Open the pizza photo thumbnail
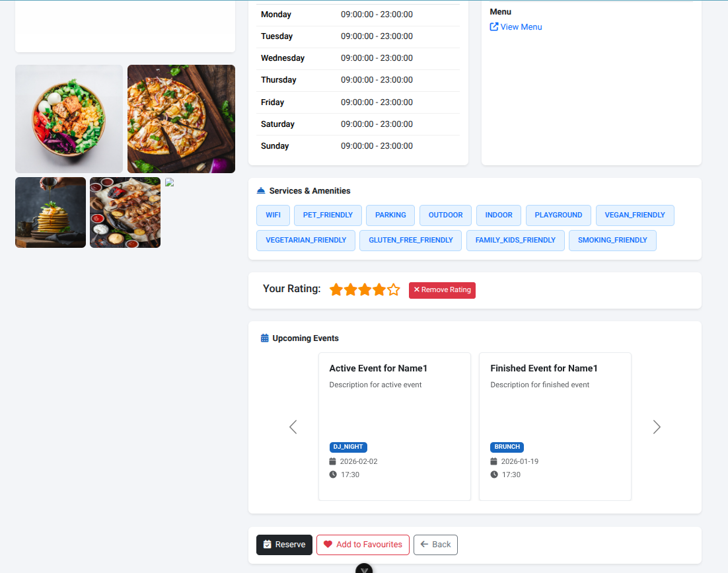The width and height of the screenshot is (728, 573). [181, 119]
